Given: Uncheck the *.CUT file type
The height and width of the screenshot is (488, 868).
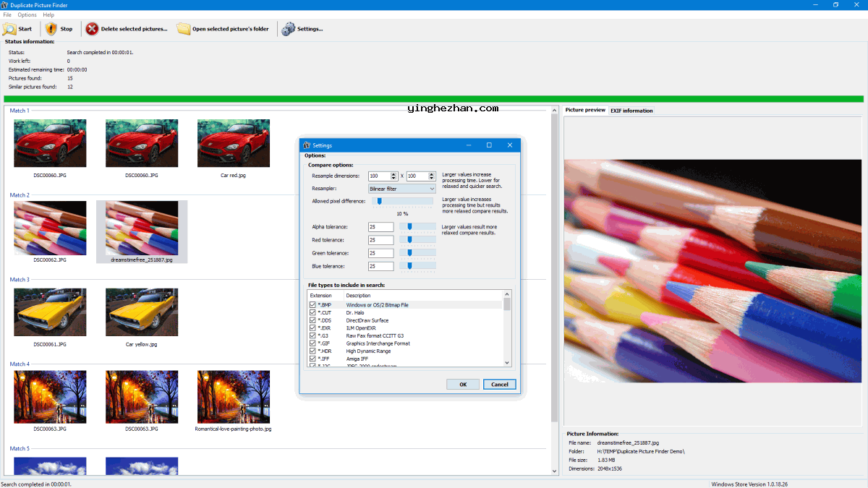Looking at the screenshot, I should pos(312,313).
